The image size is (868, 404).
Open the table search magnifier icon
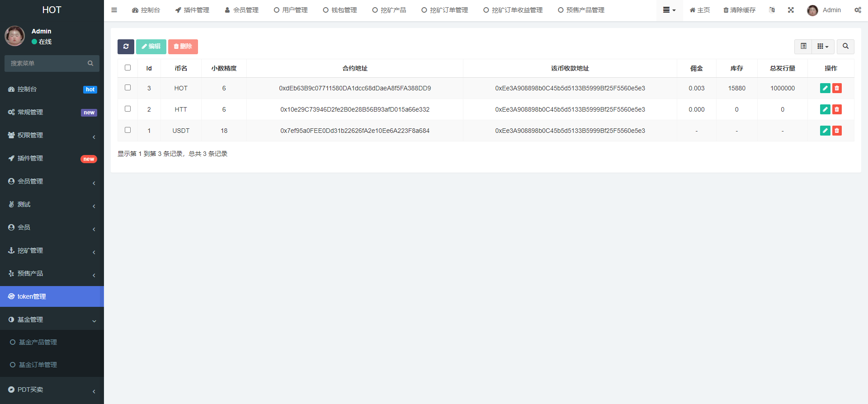[x=845, y=46]
